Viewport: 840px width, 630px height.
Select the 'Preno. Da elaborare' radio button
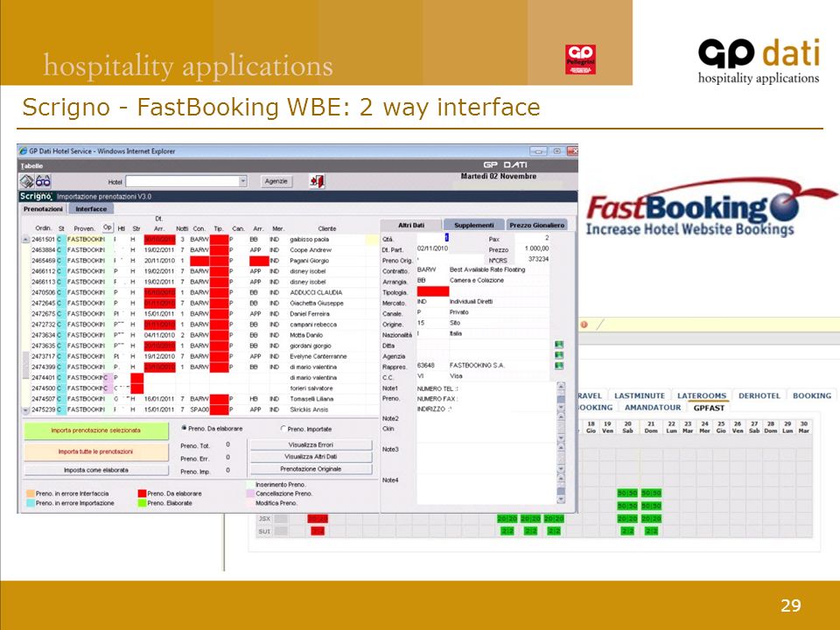pyautogui.click(x=185, y=428)
